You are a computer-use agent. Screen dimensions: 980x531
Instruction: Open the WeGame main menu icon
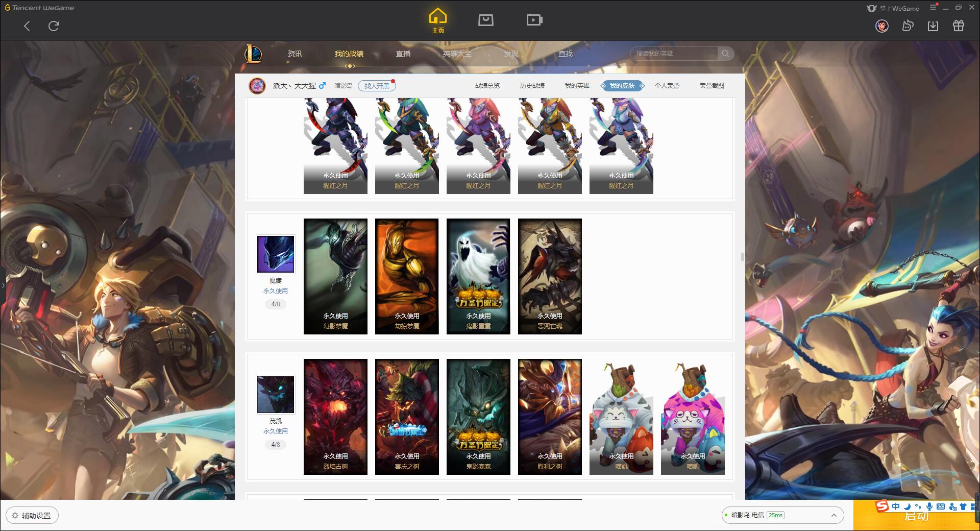[933, 7]
